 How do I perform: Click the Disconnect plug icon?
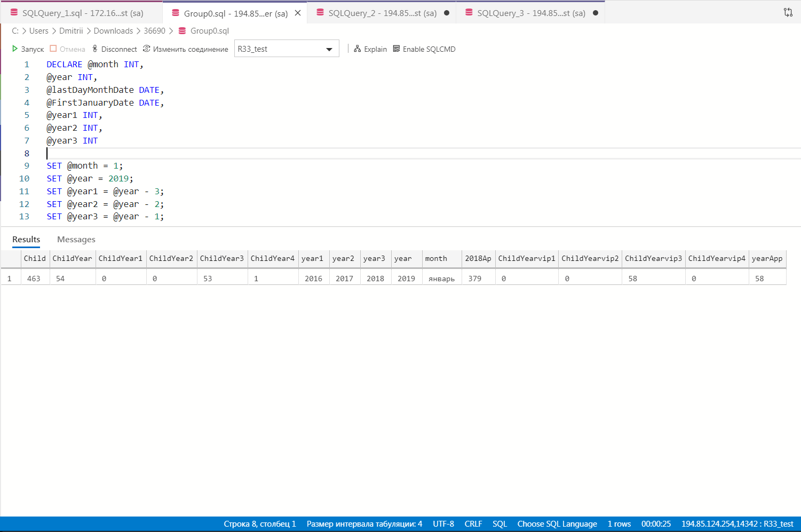94,49
